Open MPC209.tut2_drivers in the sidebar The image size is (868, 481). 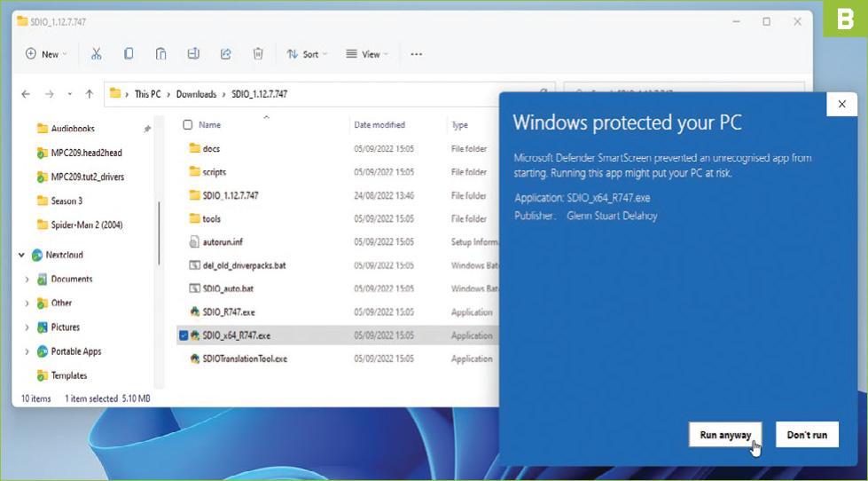click(x=88, y=177)
